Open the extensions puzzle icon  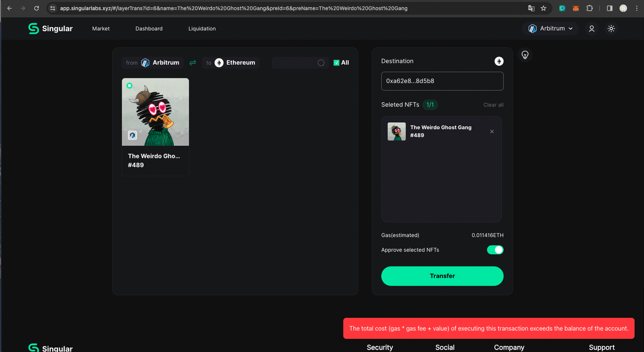coord(590,9)
